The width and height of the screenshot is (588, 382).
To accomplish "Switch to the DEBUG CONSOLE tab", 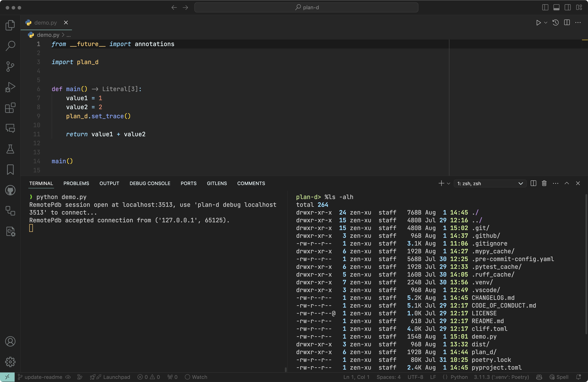I will (150, 183).
